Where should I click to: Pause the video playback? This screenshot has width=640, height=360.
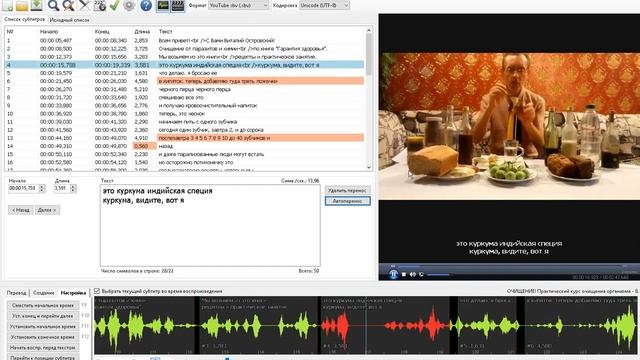coord(393,274)
